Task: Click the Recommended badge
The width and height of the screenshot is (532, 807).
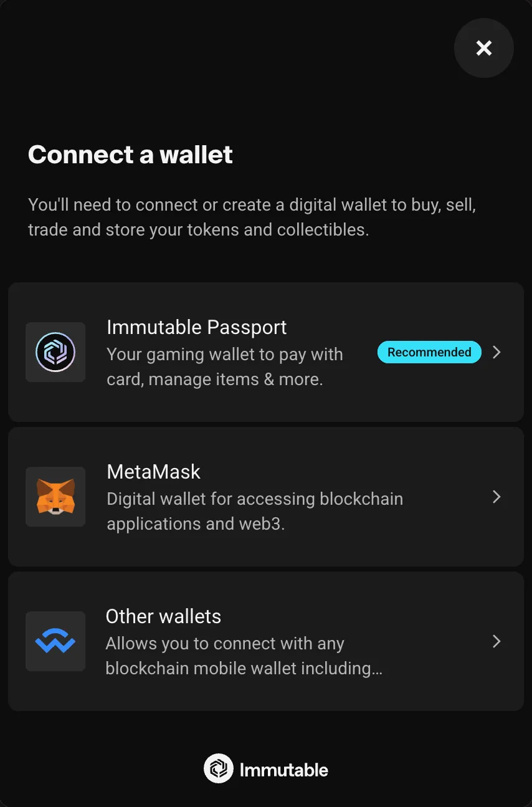Action: tap(429, 352)
